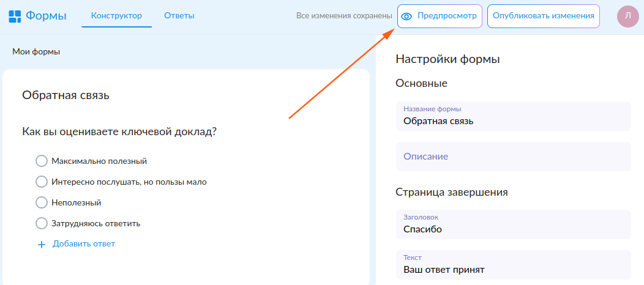Open the Предпросмотр preview button
The width and height of the screenshot is (644, 285).
440,16
